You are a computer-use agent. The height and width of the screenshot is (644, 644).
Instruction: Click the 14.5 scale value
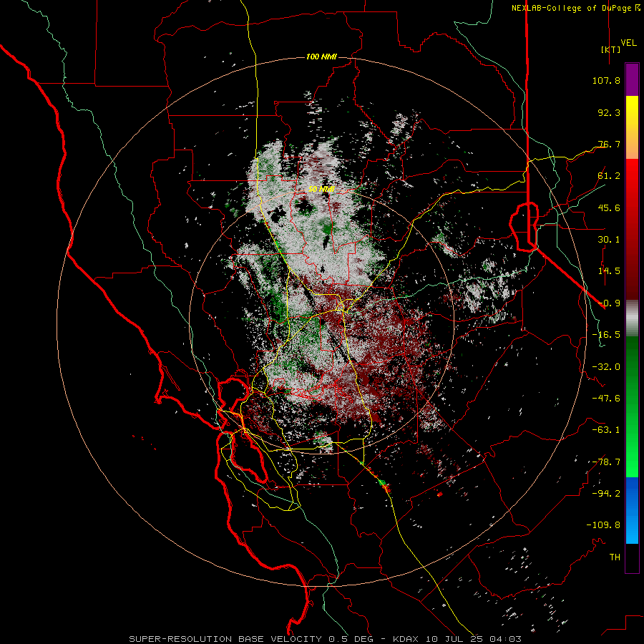[609, 271]
